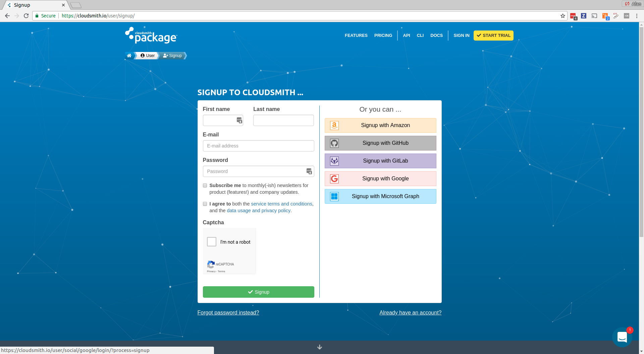Click reCAPTCHA Terms link
Screen dimensions: 644x354
point(221,272)
